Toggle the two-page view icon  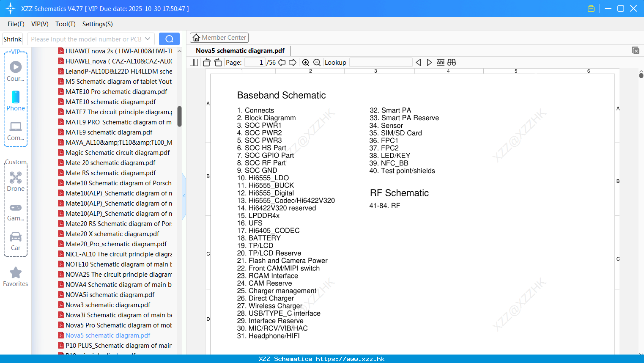(x=194, y=63)
